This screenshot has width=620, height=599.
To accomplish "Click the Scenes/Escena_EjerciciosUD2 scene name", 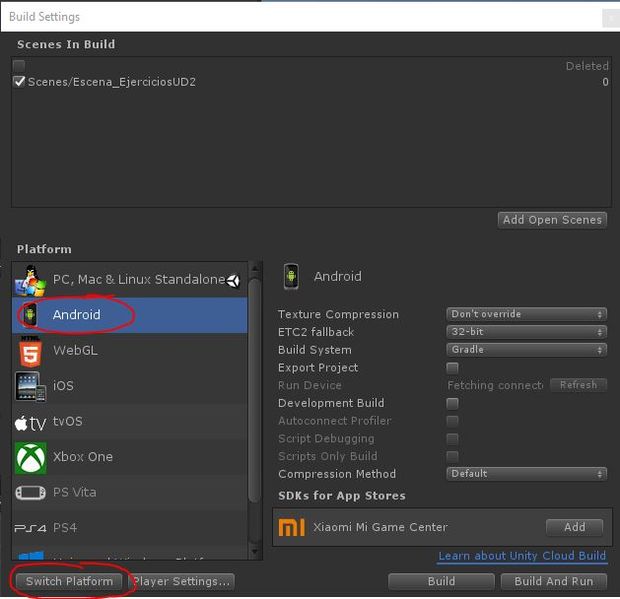I will [112, 82].
